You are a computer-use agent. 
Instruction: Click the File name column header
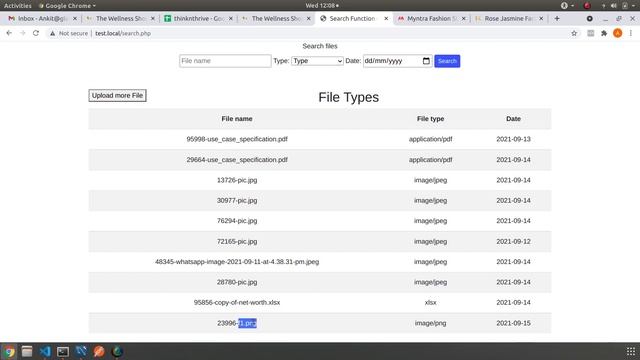click(237, 119)
